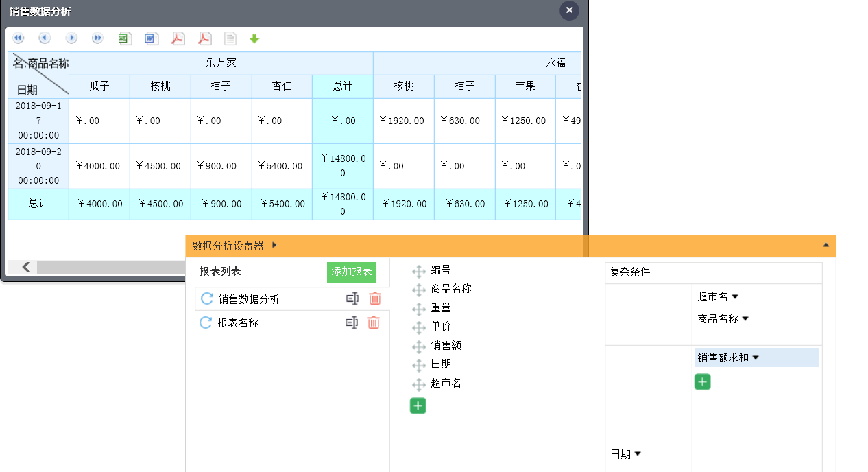Go to the first report page
Viewport: 868px width, 472px height.
pyautogui.click(x=19, y=38)
